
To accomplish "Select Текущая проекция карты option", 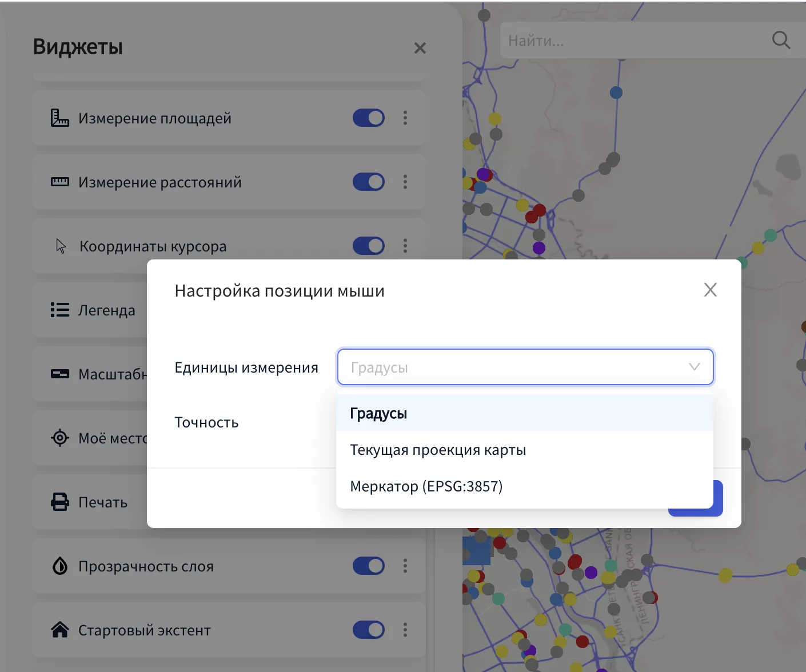I will (x=438, y=450).
